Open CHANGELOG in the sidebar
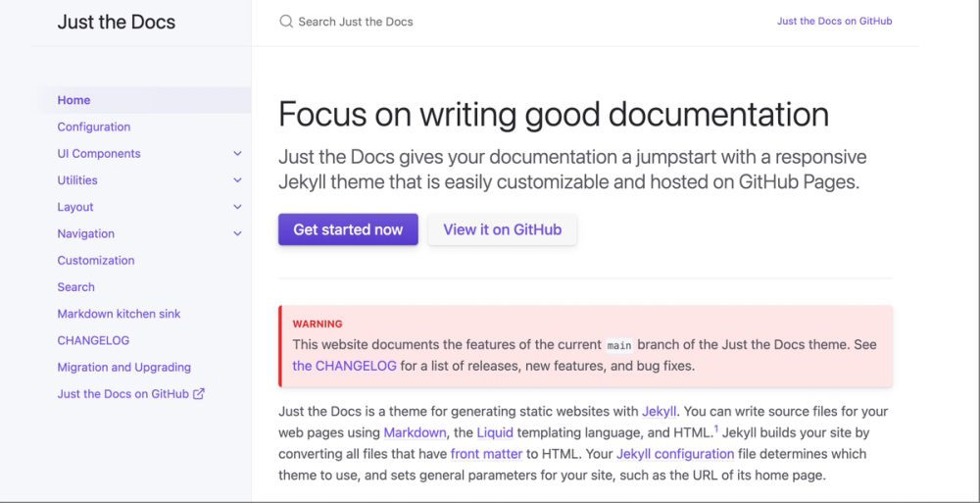 (x=93, y=340)
